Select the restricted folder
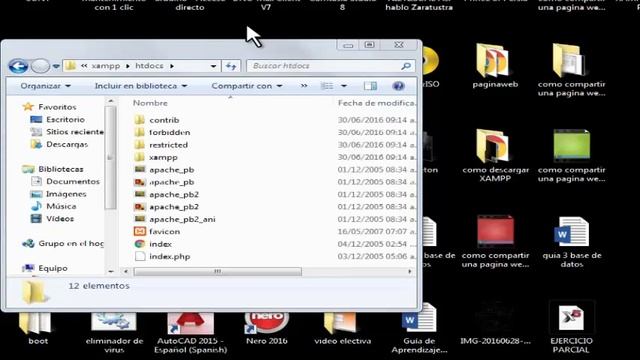 (169, 145)
